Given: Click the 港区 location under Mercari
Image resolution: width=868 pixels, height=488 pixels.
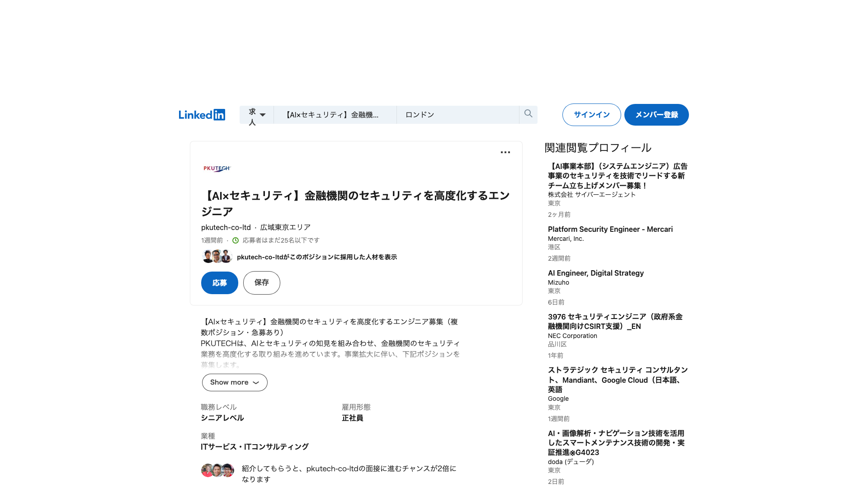Looking at the screenshot, I should (x=554, y=247).
